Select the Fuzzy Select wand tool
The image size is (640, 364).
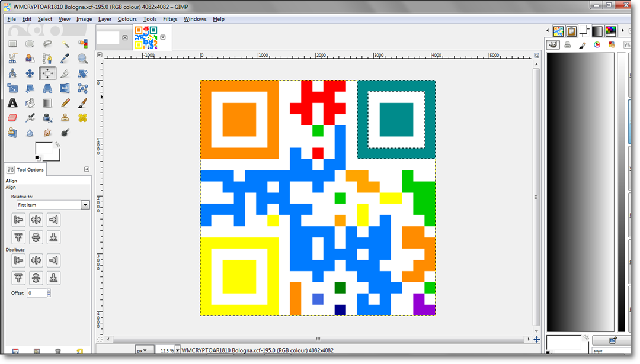(65, 44)
